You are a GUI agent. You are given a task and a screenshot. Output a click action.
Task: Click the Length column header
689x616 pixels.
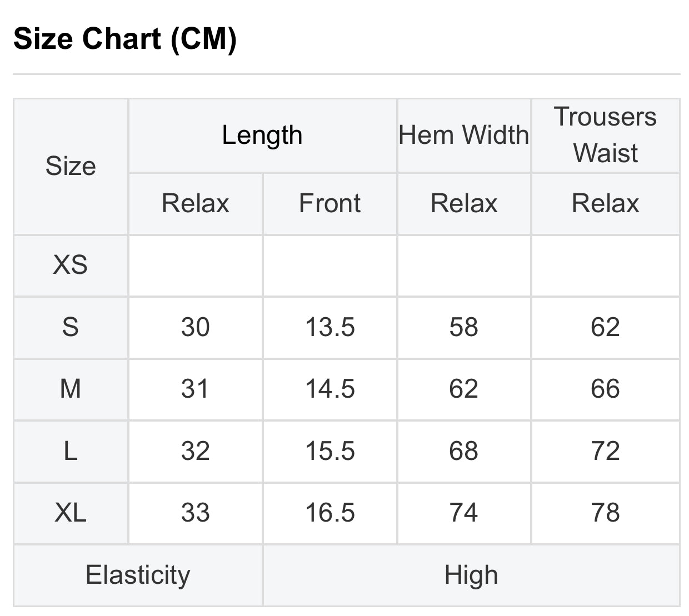click(x=262, y=135)
